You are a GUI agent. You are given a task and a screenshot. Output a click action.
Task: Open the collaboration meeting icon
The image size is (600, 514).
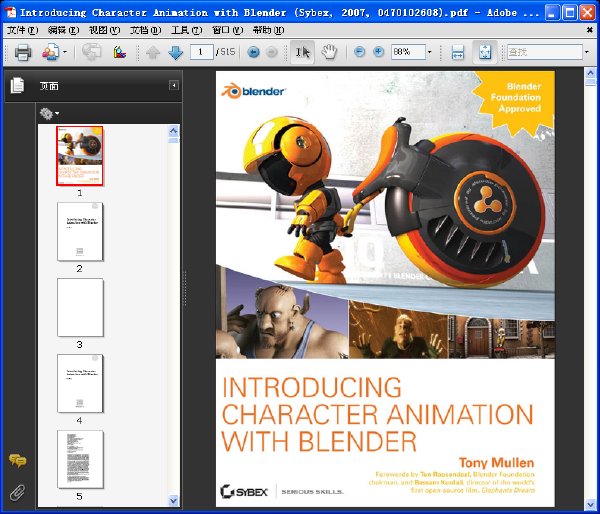pos(51,52)
